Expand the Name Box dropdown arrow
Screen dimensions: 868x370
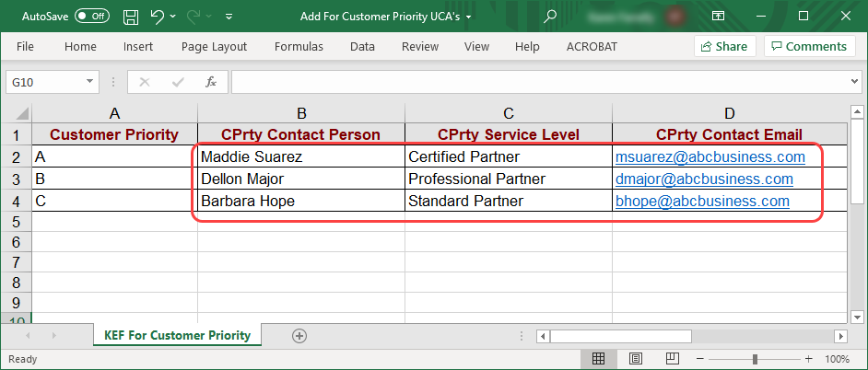pyautogui.click(x=89, y=82)
